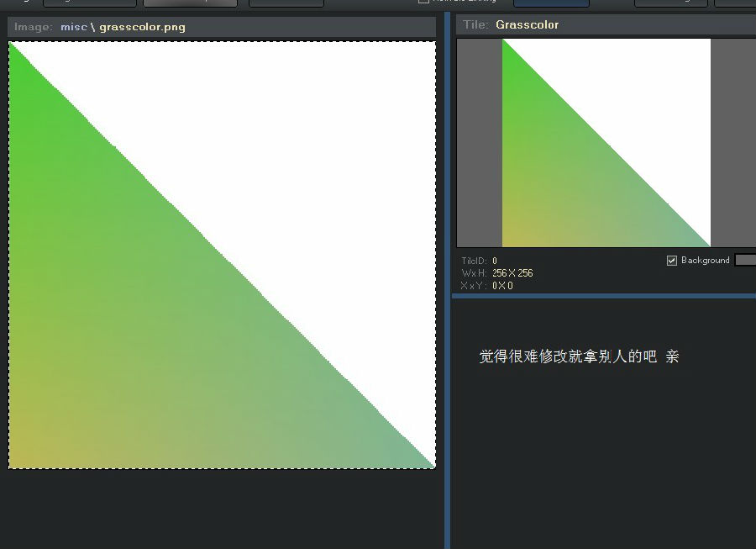Click the Tile preview thumbnail
This screenshot has width=756, height=549.
tap(606, 143)
